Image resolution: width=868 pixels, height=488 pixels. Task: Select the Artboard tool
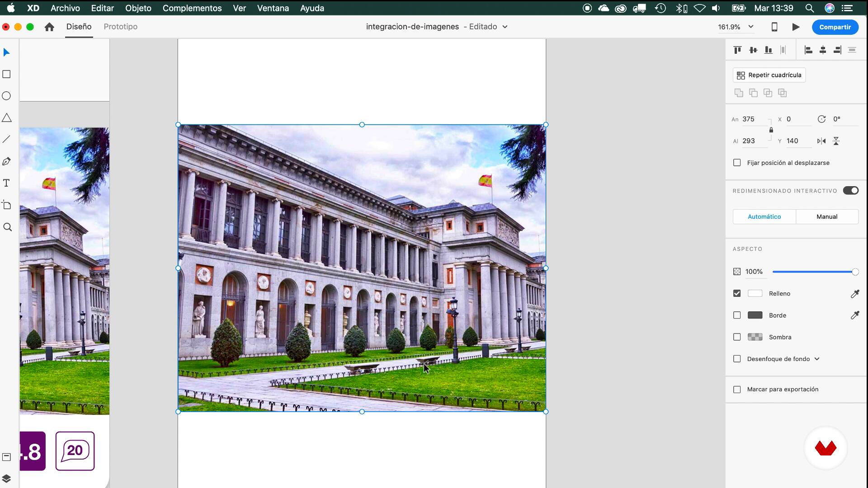click(6, 205)
